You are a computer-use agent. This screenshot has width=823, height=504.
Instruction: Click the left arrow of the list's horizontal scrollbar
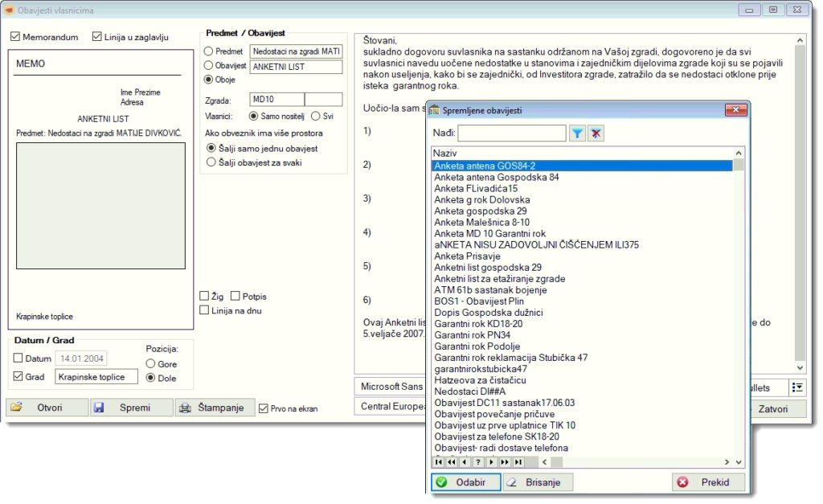544,462
